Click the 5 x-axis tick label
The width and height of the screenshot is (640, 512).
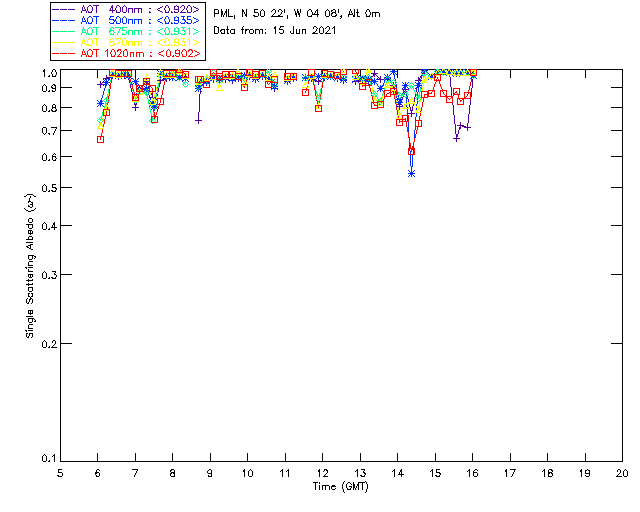pos(60,473)
